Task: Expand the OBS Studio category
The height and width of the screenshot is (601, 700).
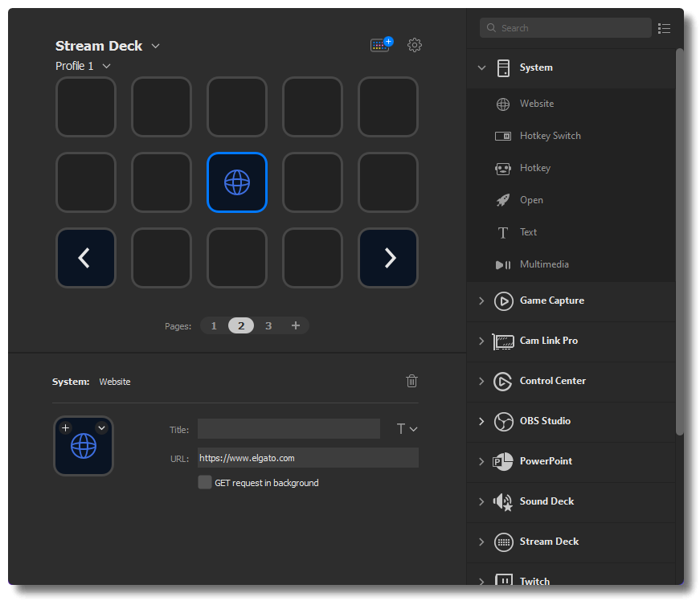Action: pos(482,421)
